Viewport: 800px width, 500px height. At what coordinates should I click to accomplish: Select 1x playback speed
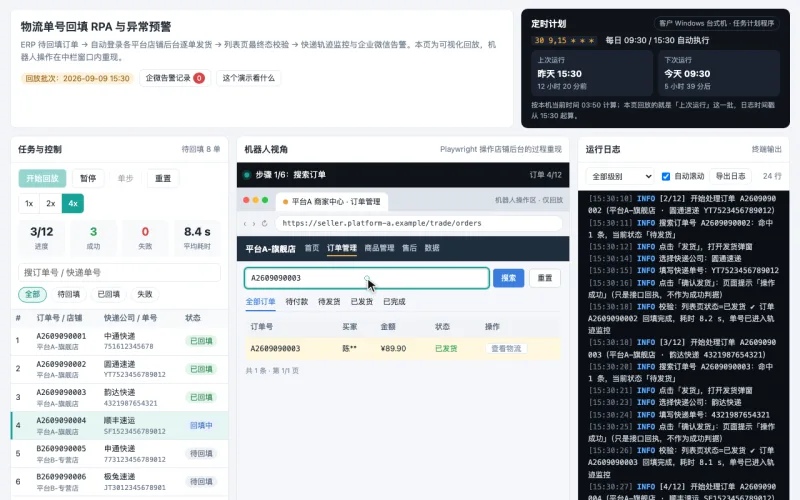pos(29,203)
